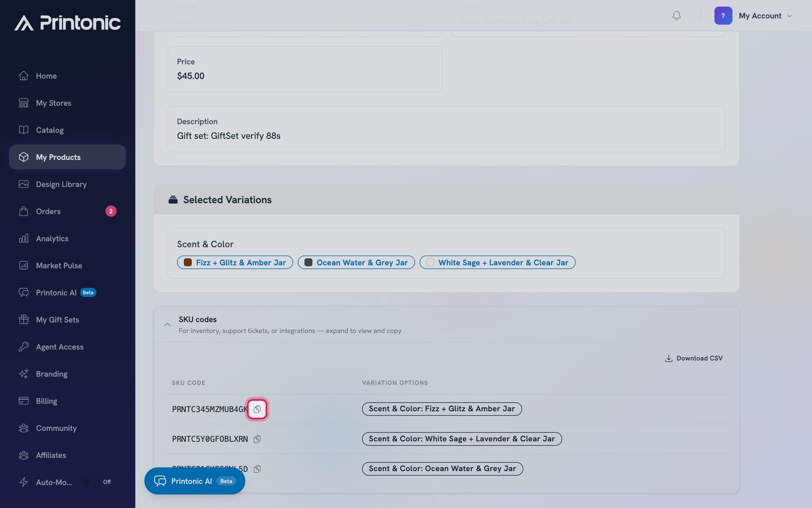Expand the My Account dropdown
This screenshot has height=508, width=812.
(x=765, y=16)
